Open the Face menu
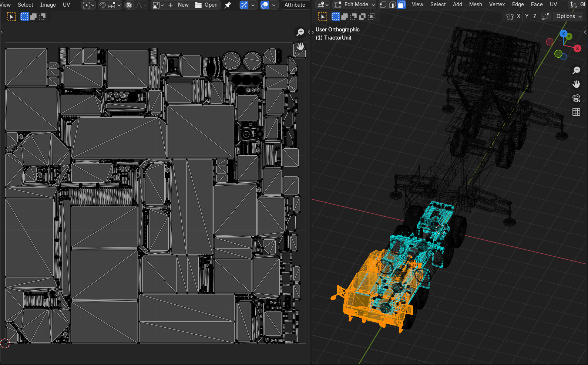The image size is (588, 365). pyautogui.click(x=537, y=4)
